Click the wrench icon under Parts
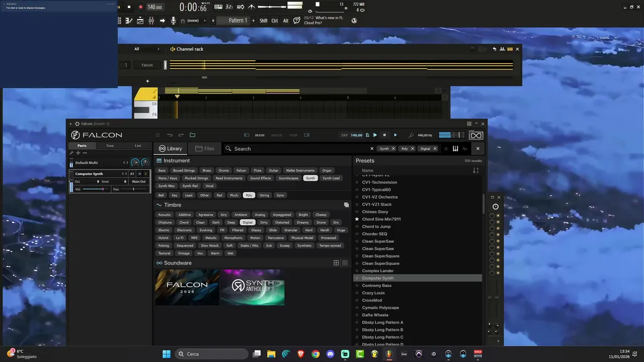This screenshot has width=644, height=362. [x=71, y=153]
